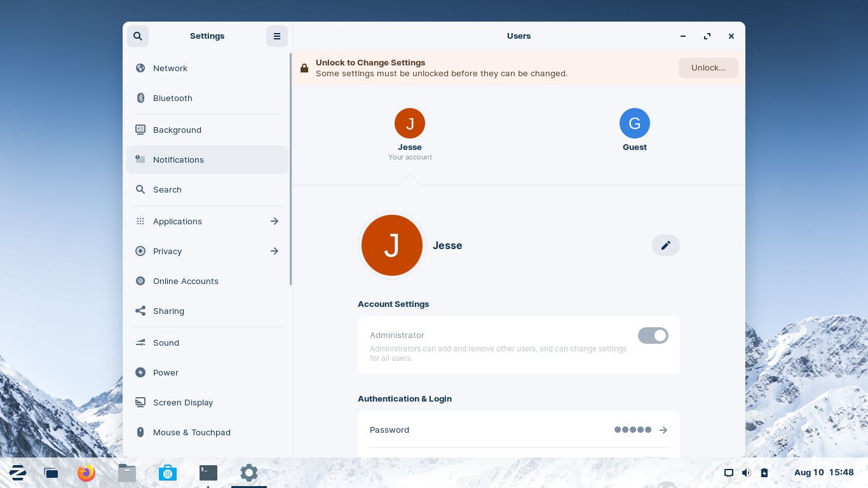Select the Guest user account
Image resolution: width=868 pixels, height=488 pixels.
(x=635, y=131)
